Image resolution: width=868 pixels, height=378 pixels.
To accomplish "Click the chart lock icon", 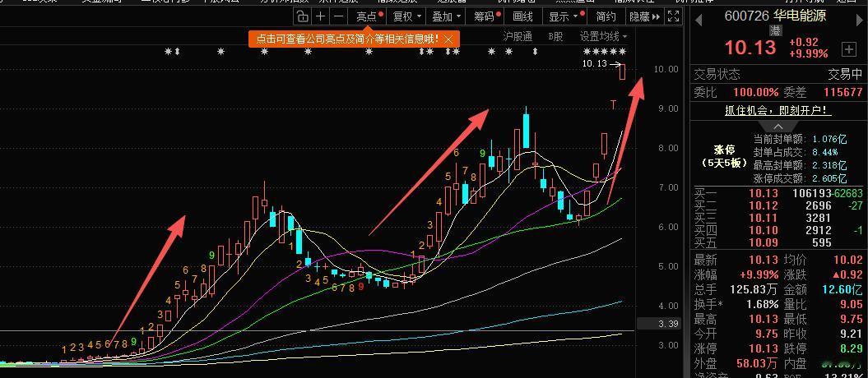I will coord(302,16).
